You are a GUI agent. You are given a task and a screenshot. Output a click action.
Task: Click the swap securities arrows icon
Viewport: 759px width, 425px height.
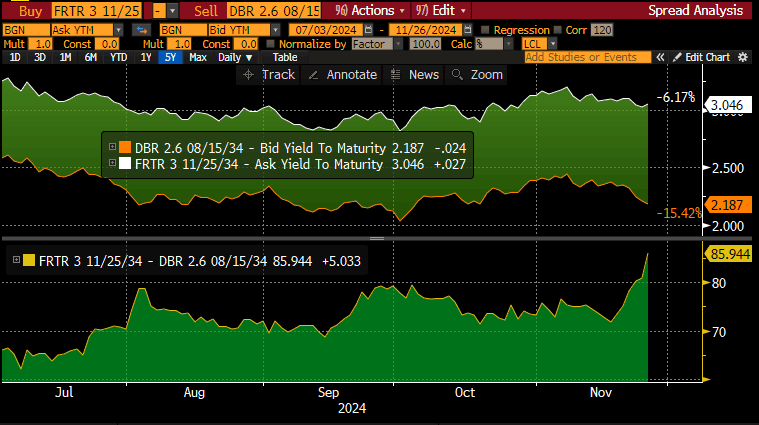pyautogui.click(x=141, y=30)
